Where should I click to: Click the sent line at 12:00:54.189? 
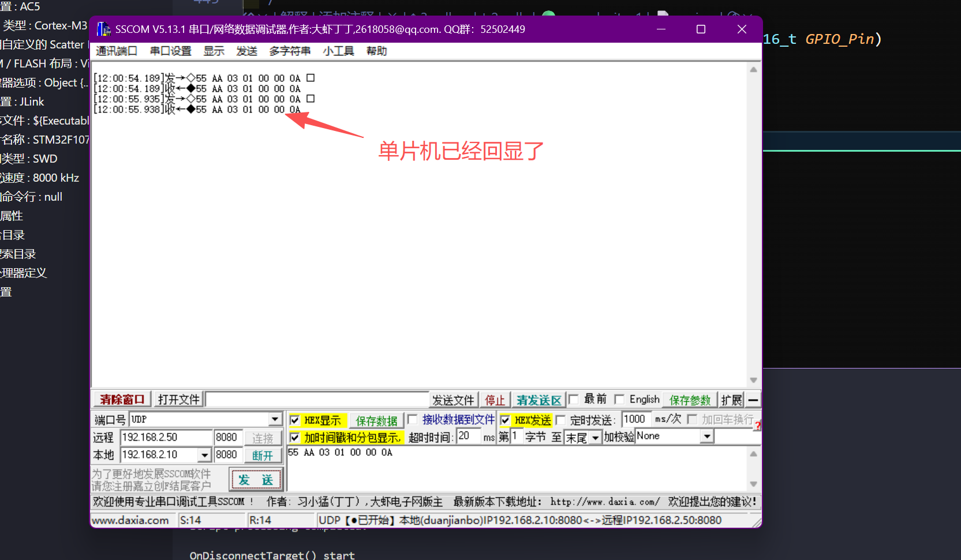(x=204, y=78)
